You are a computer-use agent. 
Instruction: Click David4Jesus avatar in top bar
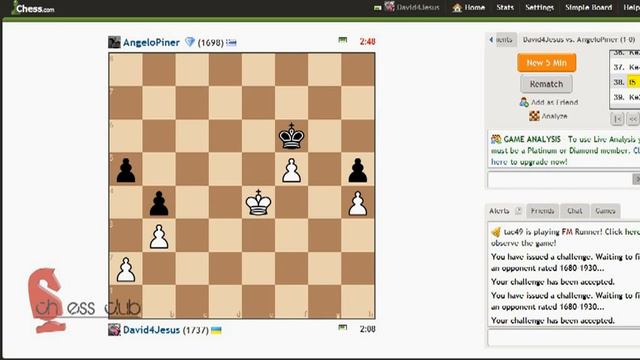coord(390,7)
